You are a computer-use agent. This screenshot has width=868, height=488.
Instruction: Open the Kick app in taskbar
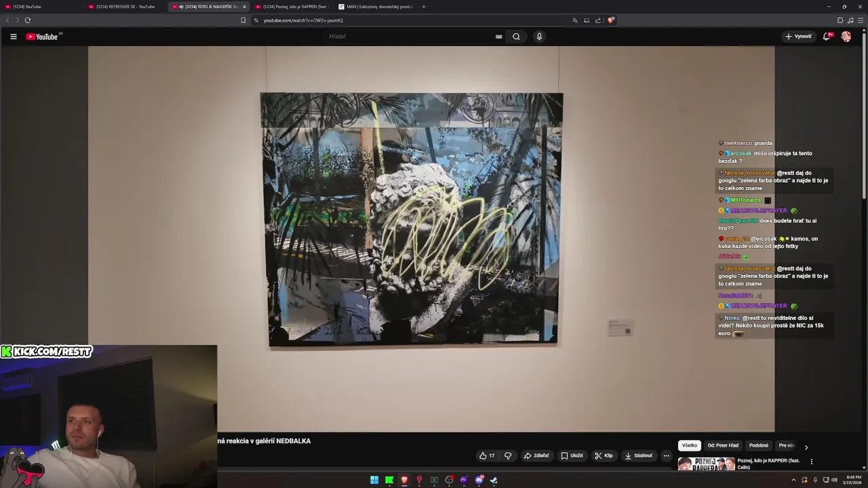pos(389,480)
